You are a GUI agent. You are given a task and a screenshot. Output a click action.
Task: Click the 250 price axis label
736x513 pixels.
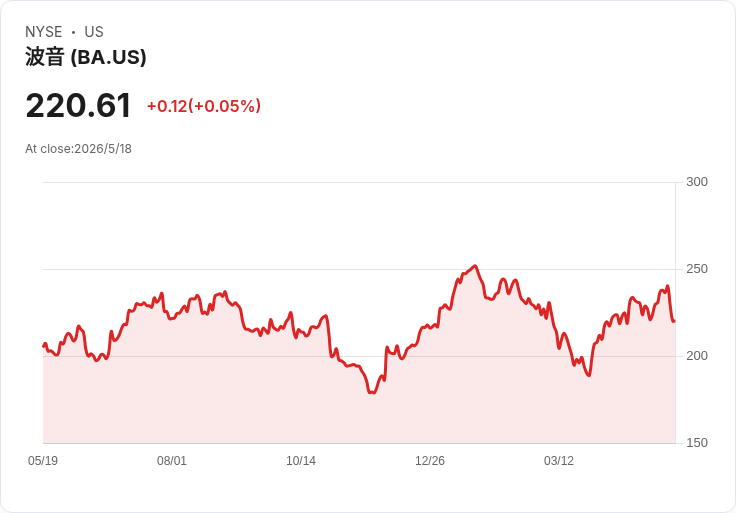[x=697, y=269]
